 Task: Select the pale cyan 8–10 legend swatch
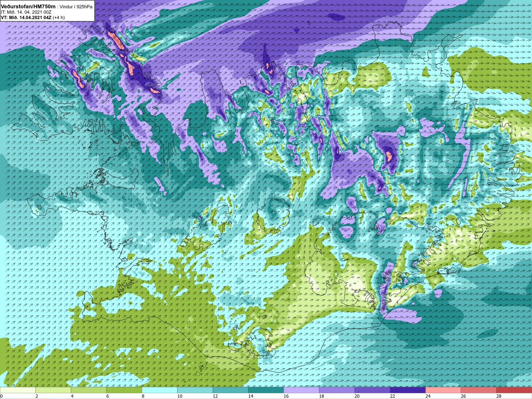160,390
